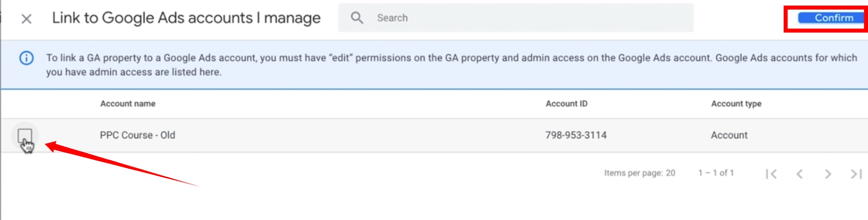Screen dimensions: 868x220
Task: Click the 1 – 1 of 1 page range label
Action: click(716, 173)
